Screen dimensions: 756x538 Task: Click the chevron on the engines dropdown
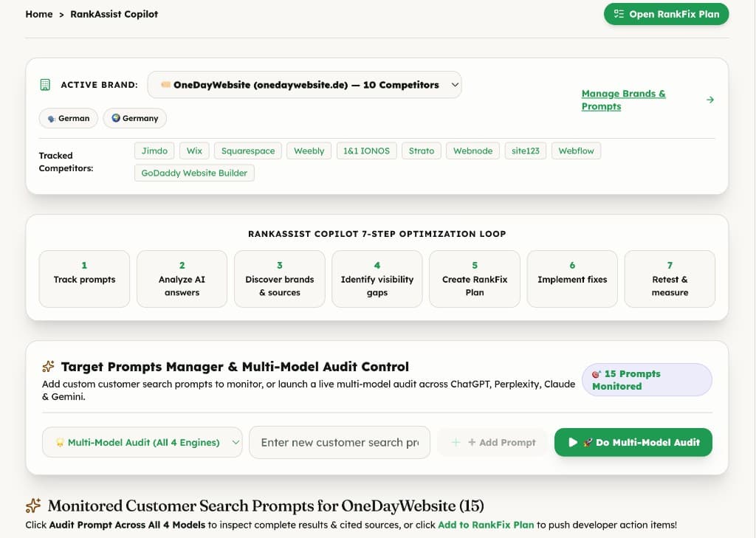(236, 442)
